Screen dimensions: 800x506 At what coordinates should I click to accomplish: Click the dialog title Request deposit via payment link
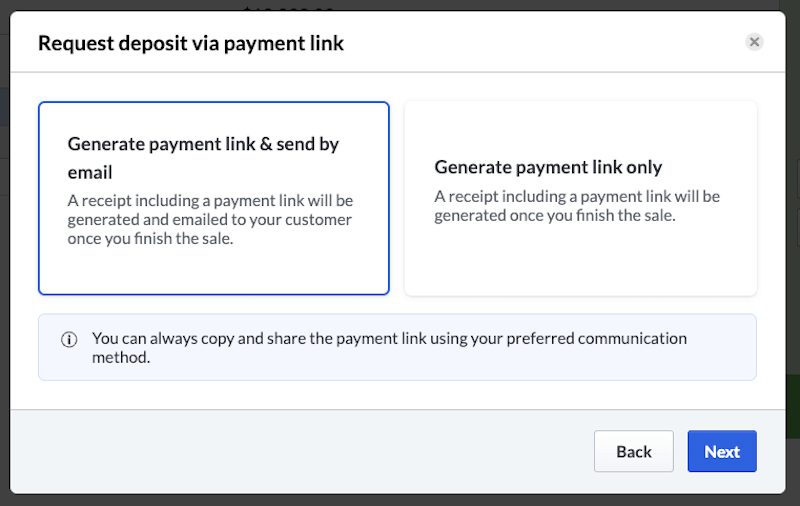[x=191, y=43]
